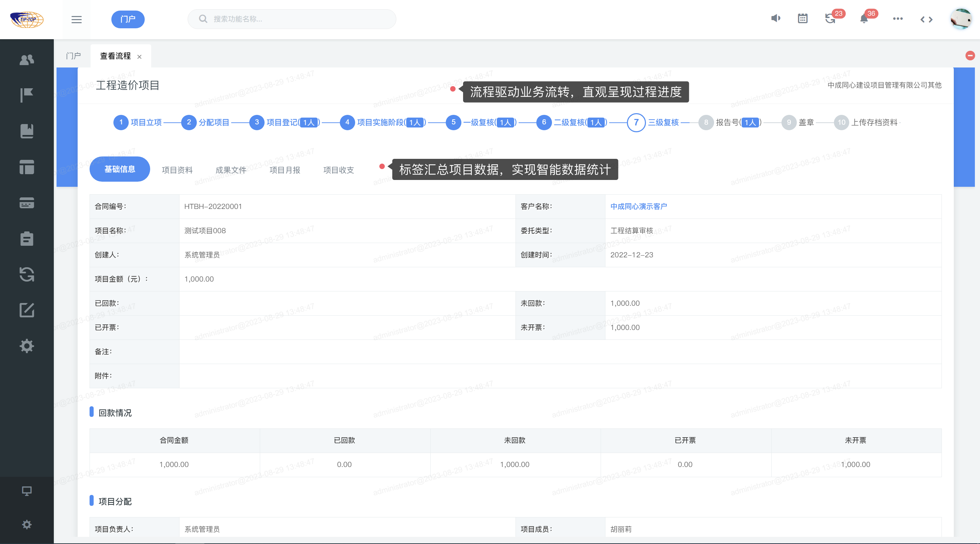Open the 项目收支 tab
The width and height of the screenshot is (980, 544).
coord(338,170)
